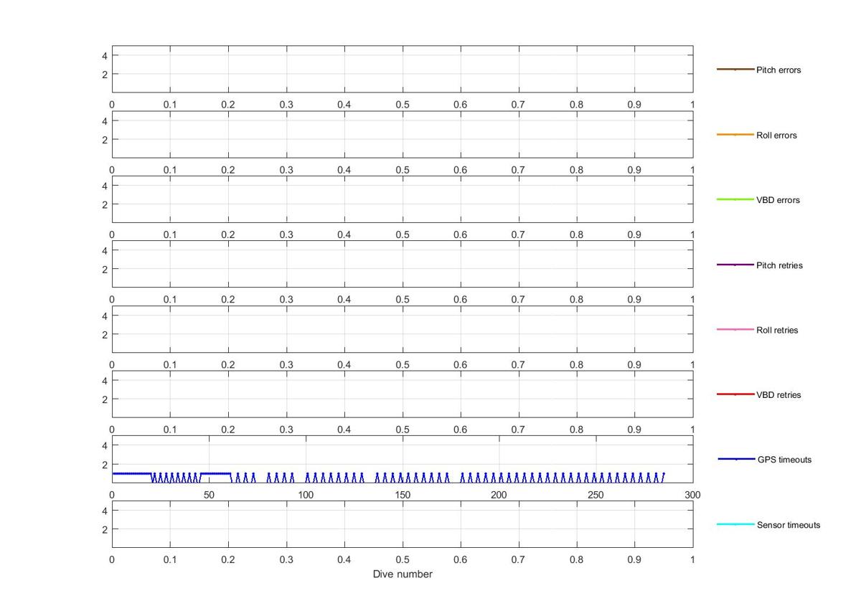Click the 250 tick on the GPS timeouts axis

(x=596, y=495)
